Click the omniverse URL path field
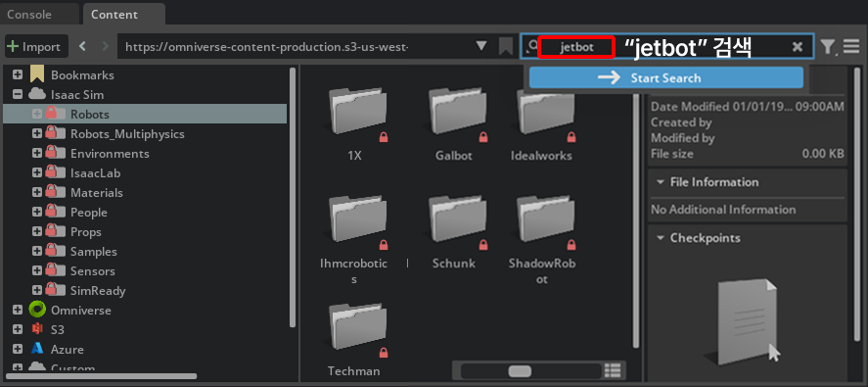Viewport: 868px width, 387px height. point(294,47)
